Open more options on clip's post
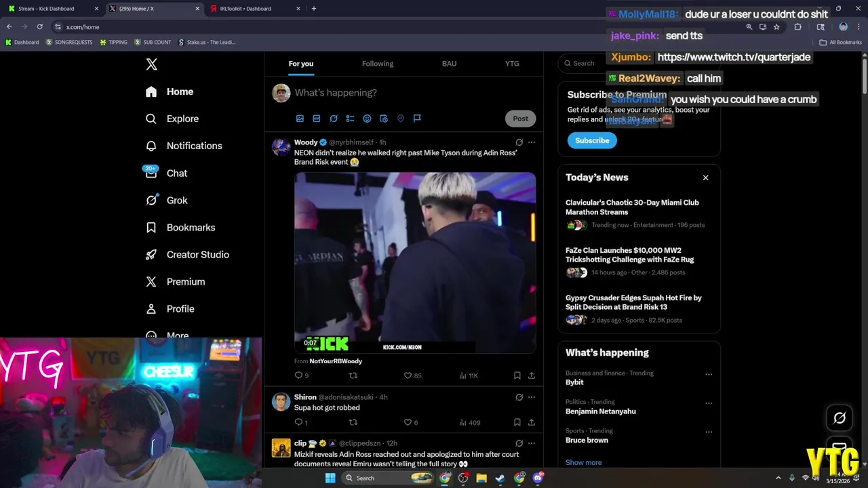This screenshot has width=868, height=488. pos(532,443)
